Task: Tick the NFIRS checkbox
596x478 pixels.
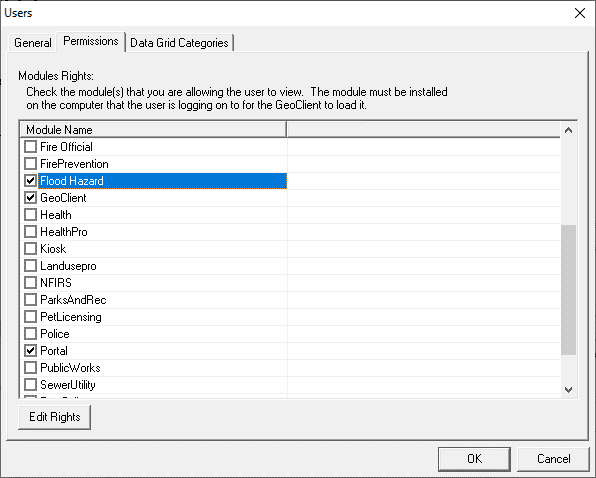Action: 30,283
